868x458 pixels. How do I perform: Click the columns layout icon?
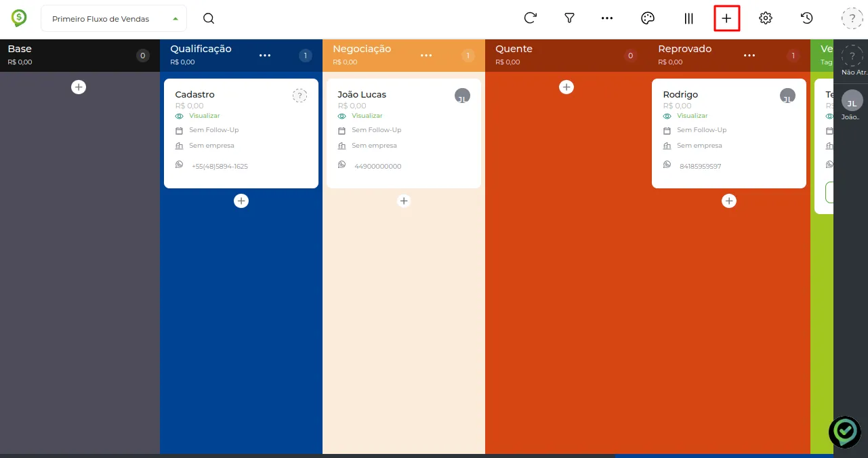tap(688, 19)
